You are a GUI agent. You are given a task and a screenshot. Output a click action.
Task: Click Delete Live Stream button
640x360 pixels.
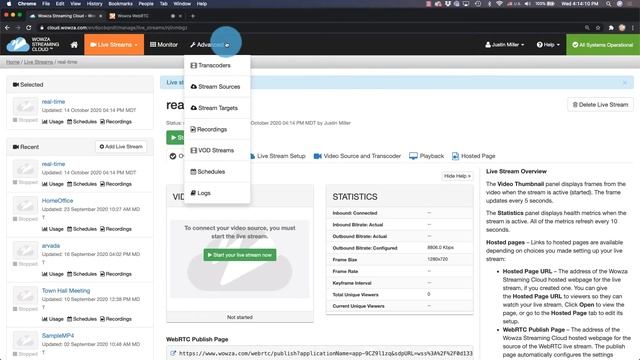[x=600, y=104]
